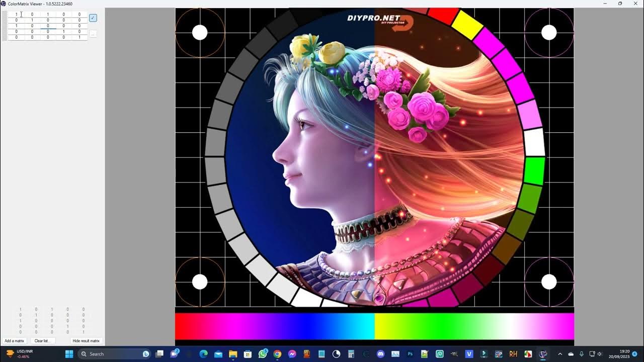Image resolution: width=644 pixels, height=362 pixels.
Task: Click the projected test pattern image preview
Action: click(374, 176)
